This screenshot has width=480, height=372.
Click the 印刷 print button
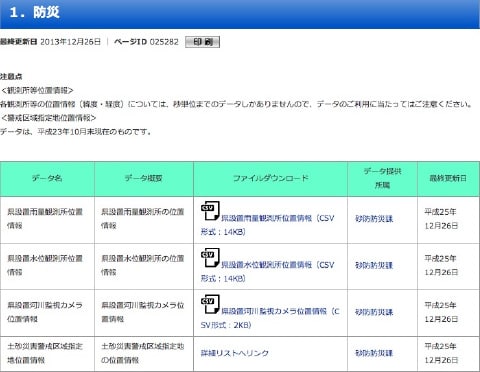tap(202, 42)
